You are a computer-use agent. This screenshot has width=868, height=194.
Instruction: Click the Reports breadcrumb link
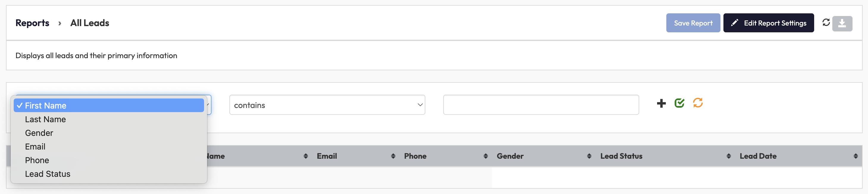[32, 23]
